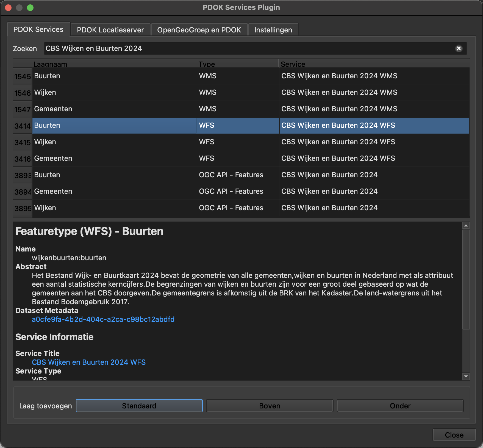The width and height of the screenshot is (483, 448).
Task: Switch to the PDOK Locatieserver tab
Action: click(x=110, y=29)
